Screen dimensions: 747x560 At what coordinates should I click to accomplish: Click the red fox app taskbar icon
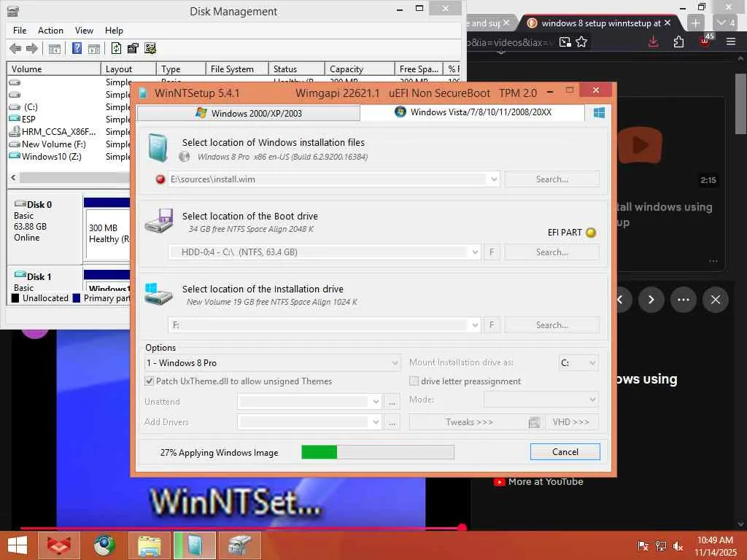(58, 545)
